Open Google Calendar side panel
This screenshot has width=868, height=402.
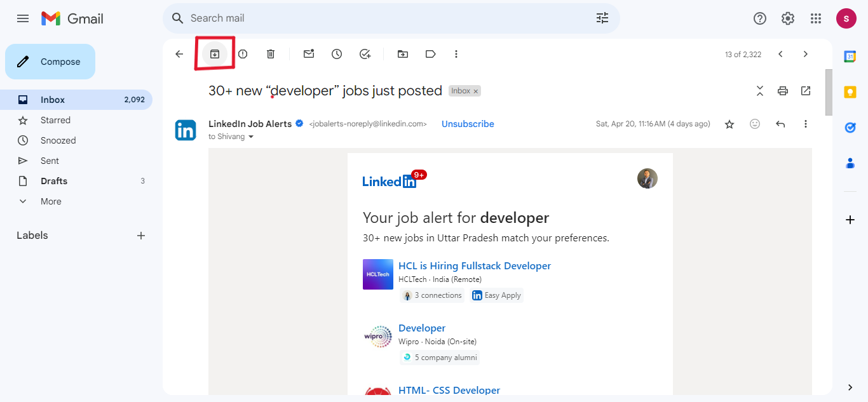click(x=850, y=57)
